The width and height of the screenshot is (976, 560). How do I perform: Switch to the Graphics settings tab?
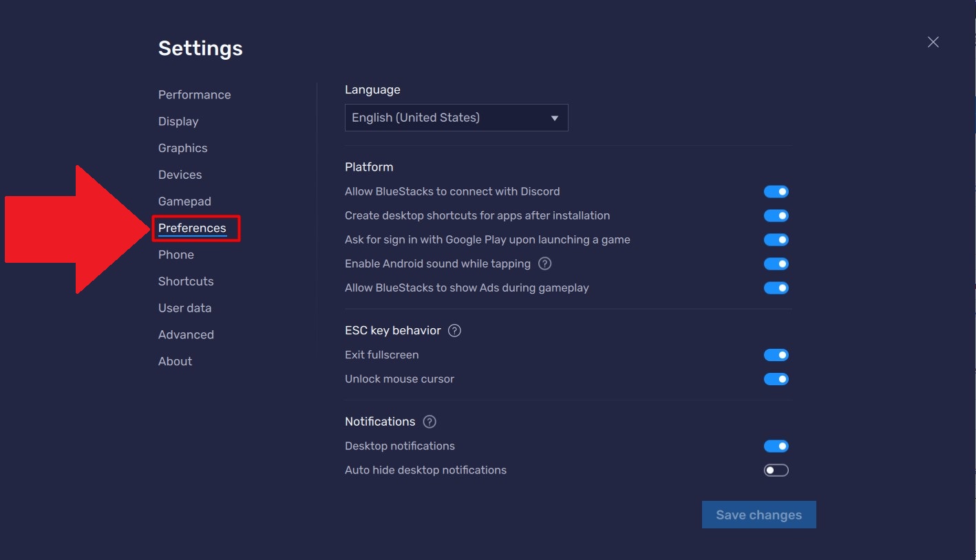[182, 148]
